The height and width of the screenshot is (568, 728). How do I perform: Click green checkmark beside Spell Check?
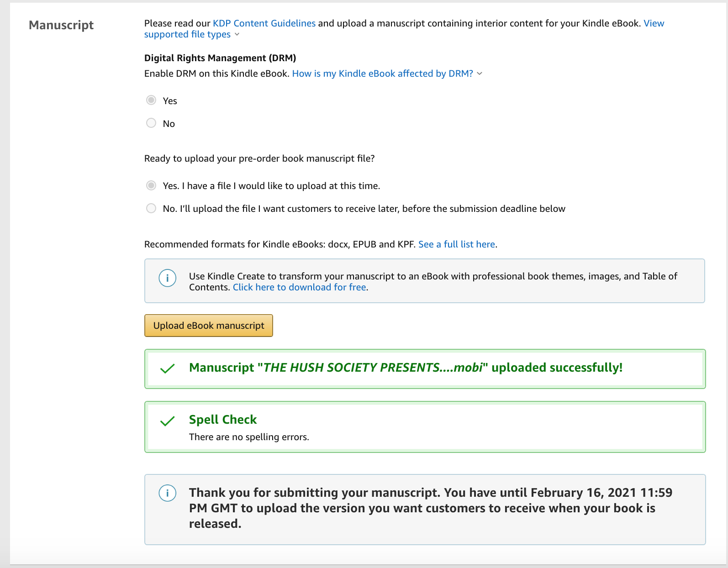pyautogui.click(x=168, y=421)
